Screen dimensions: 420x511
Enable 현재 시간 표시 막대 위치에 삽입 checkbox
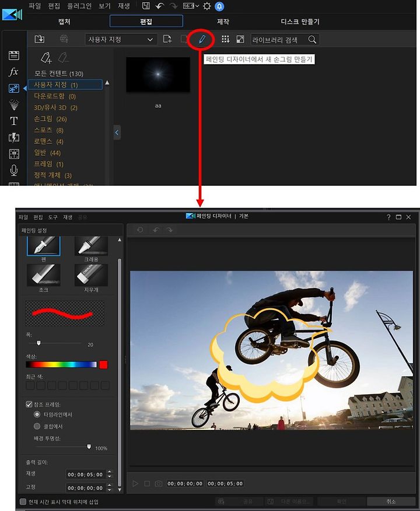click(x=23, y=502)
